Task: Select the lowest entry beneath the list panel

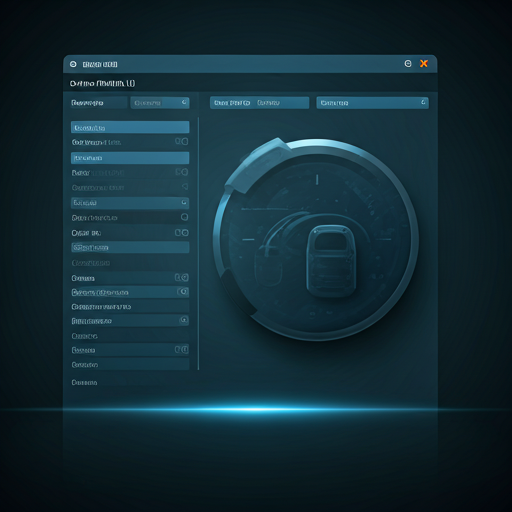Action: (84, 383)
